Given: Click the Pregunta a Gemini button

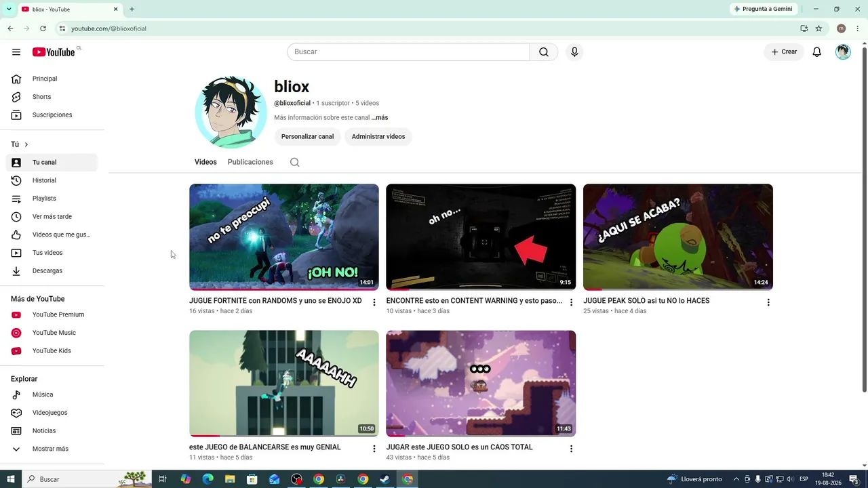Looking at the screenshot, I should [762, 9].
